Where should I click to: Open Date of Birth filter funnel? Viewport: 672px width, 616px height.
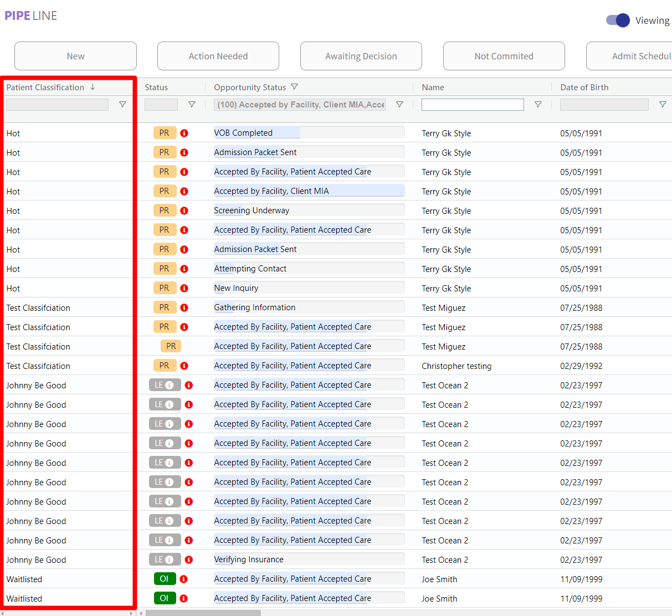click(x=663, y=104)
